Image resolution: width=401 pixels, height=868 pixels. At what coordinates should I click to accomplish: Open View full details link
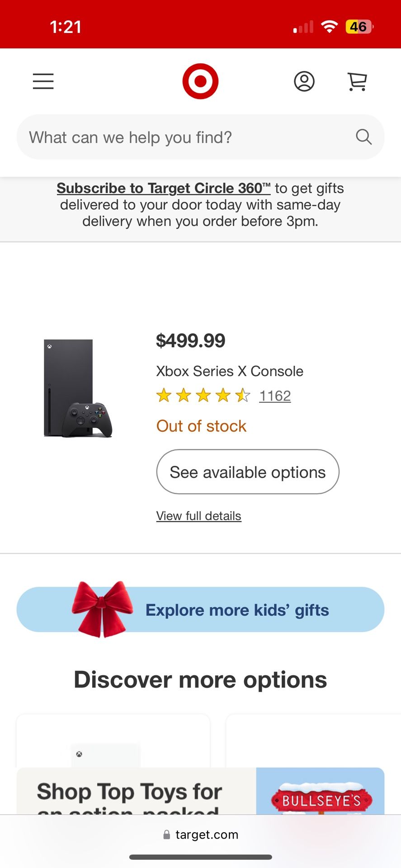tap(198, 515)
